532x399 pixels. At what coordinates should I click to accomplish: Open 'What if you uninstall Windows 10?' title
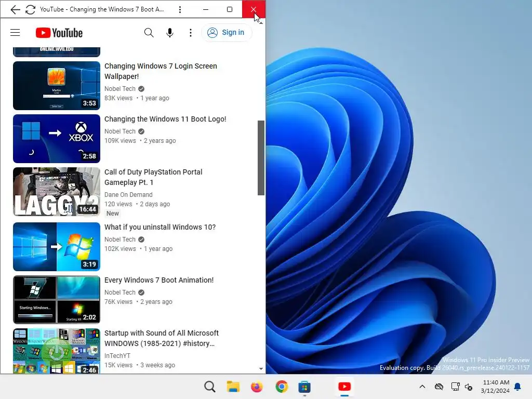[x=160, y=227]
